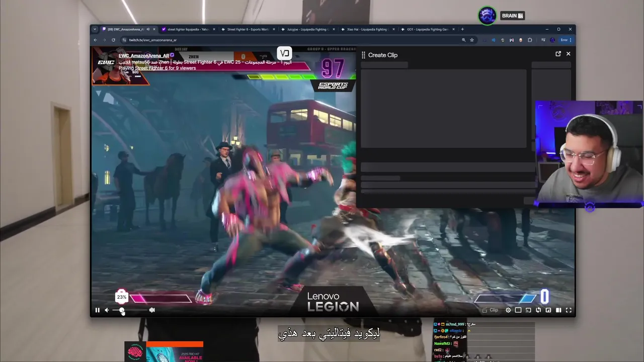Image resolution: width=644 pixels, height=362 pixels.
Task: Toggle cast option in player controls
Action: click(528, 310)
